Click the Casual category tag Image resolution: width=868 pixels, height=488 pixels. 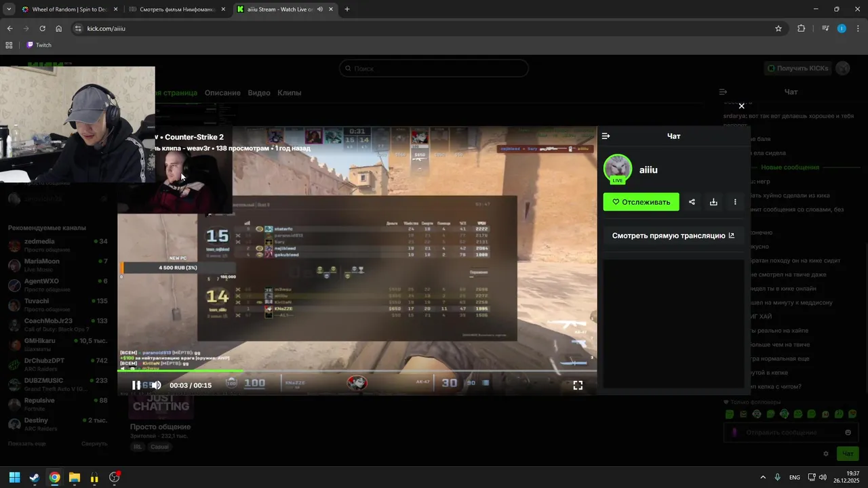pos(160,447)
